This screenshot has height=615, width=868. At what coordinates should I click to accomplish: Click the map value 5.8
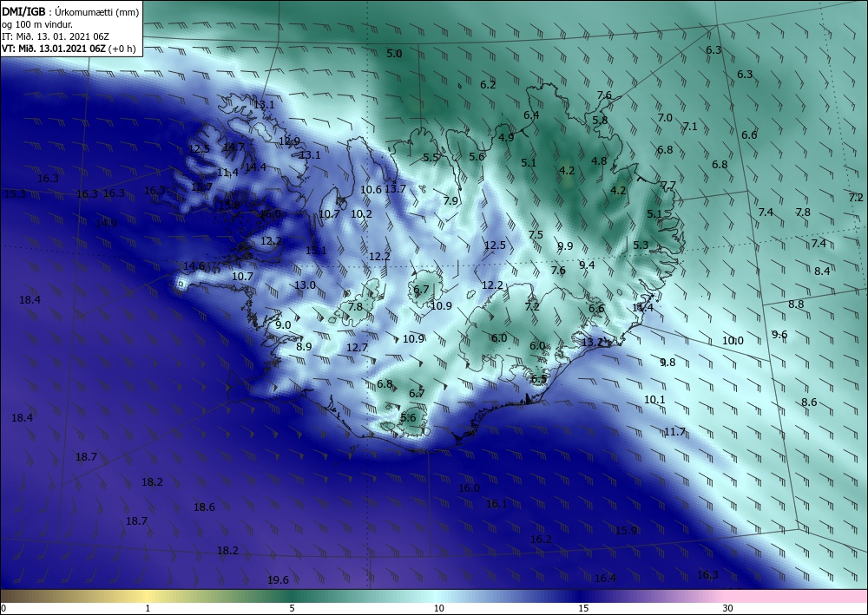(600, 120)
